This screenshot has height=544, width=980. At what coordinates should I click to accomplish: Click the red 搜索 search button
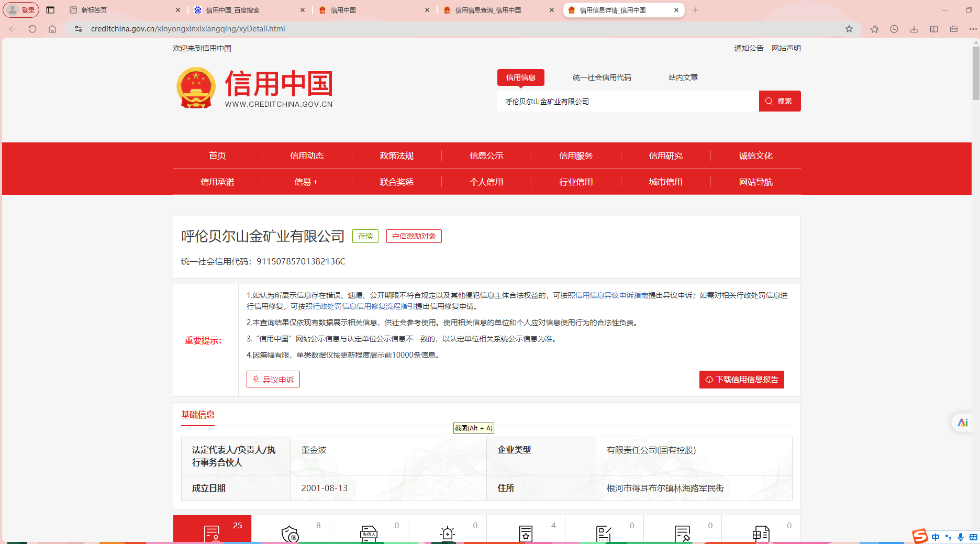779,101
